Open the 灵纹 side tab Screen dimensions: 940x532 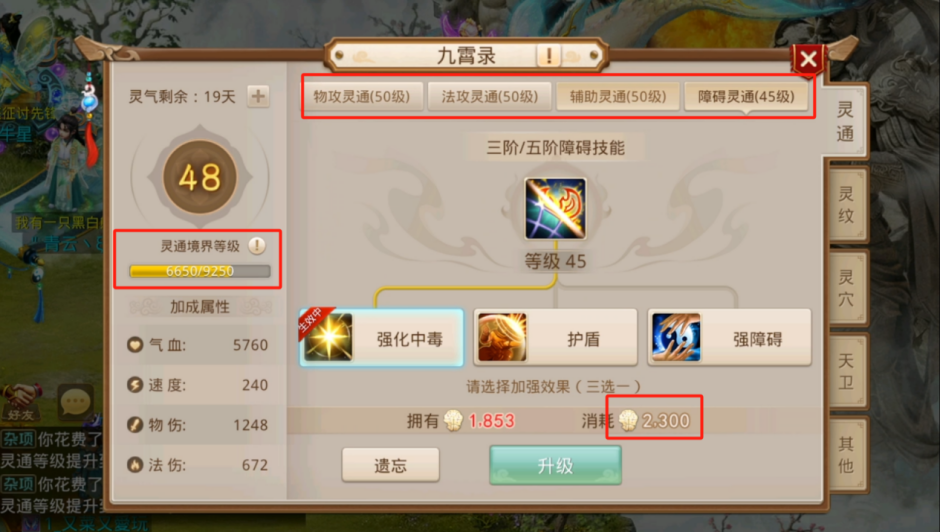(x=846, y=204)
